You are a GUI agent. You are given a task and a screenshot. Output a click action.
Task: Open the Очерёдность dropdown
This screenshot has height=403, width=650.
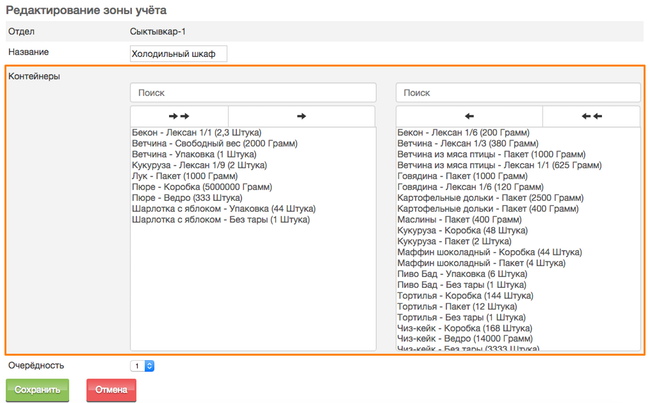142,366
